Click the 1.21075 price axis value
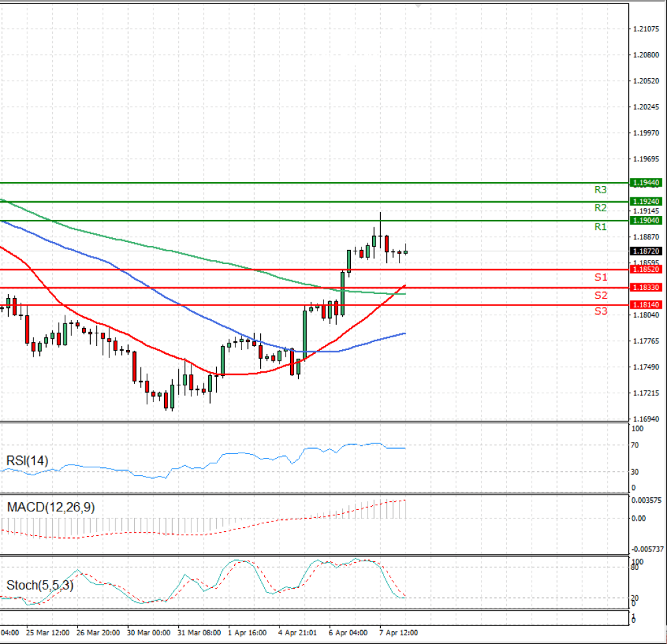667x644 pixels. (x=646, y=29)
